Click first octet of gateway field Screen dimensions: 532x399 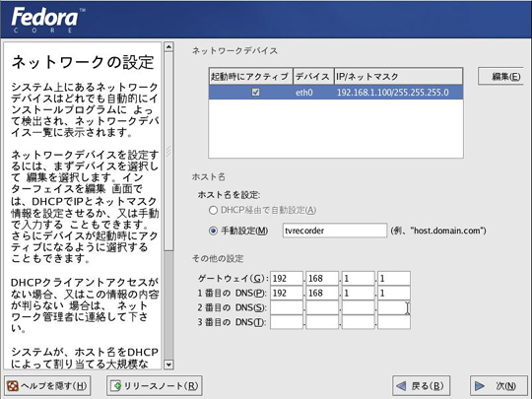(287, 279)
